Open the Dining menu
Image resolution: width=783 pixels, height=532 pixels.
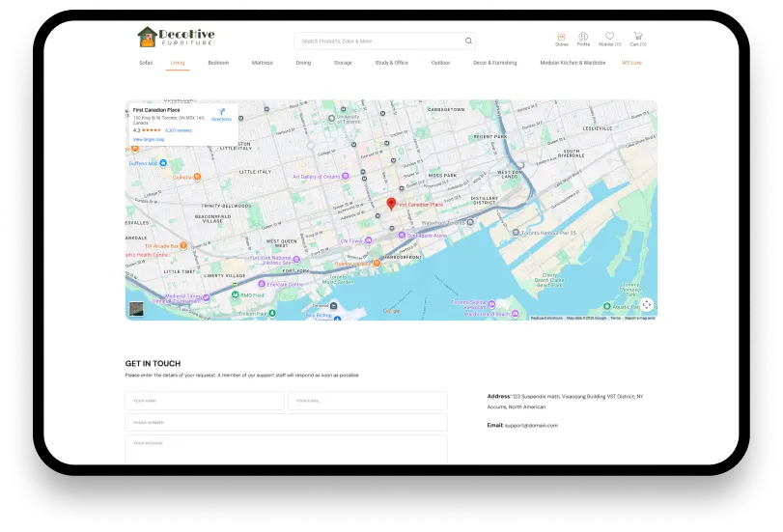[303, 63]
